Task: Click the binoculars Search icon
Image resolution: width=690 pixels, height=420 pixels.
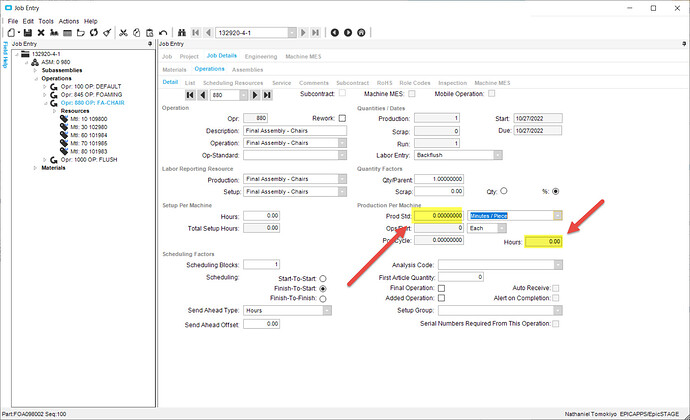Action: click(182, 33)
